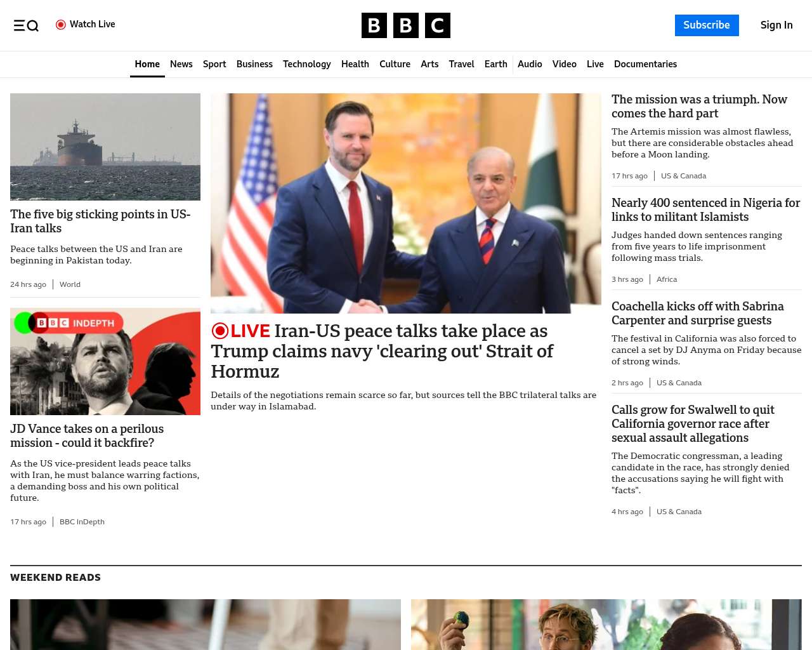Read 'The mission was a triumph' article
Screen dimensions: 812x650
699,107
